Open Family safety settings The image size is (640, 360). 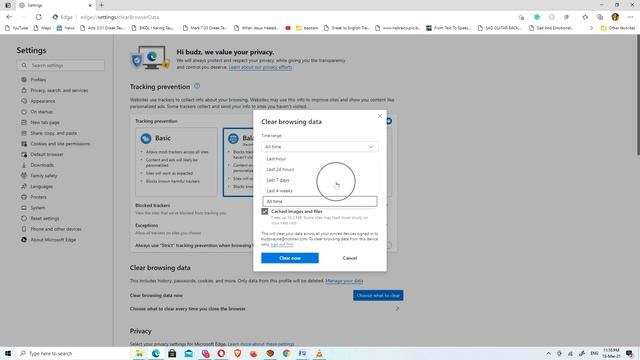pos(44,176)
